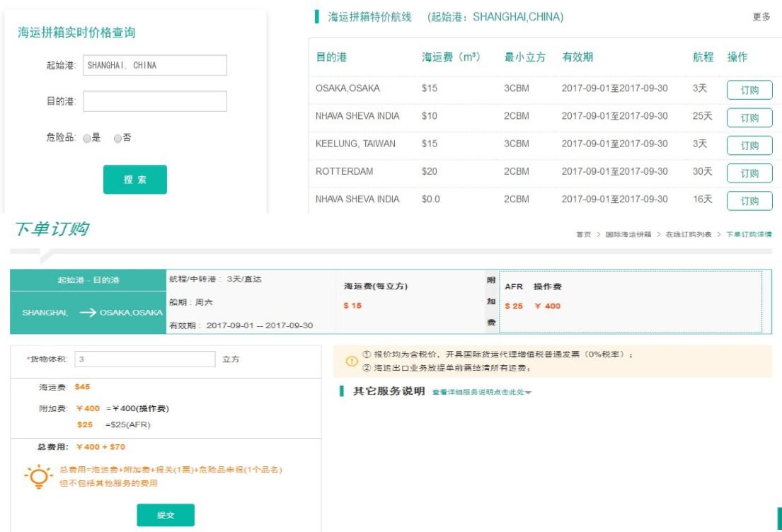
Task: Click the 有效期 column header
Action: (577, 57)
